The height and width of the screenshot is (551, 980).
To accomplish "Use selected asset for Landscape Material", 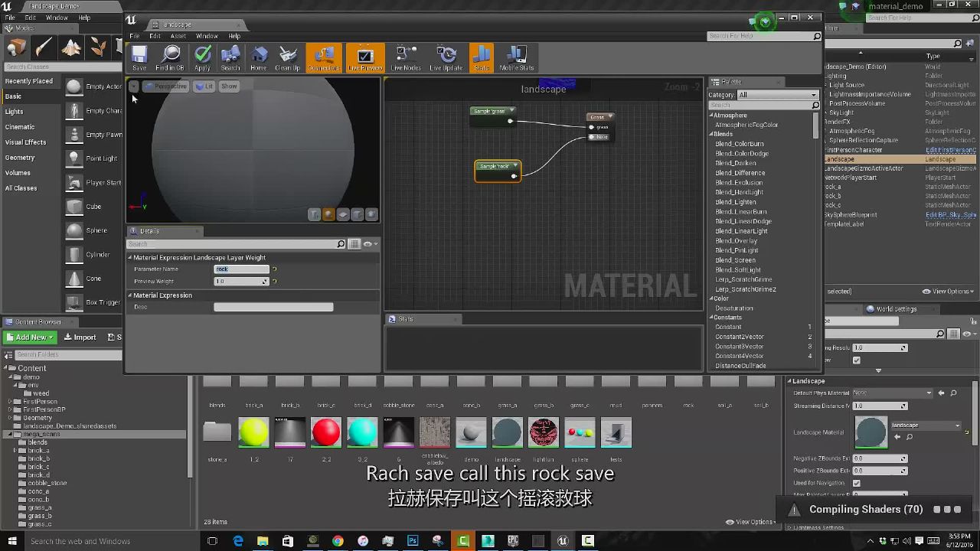I will coord(897,437).
